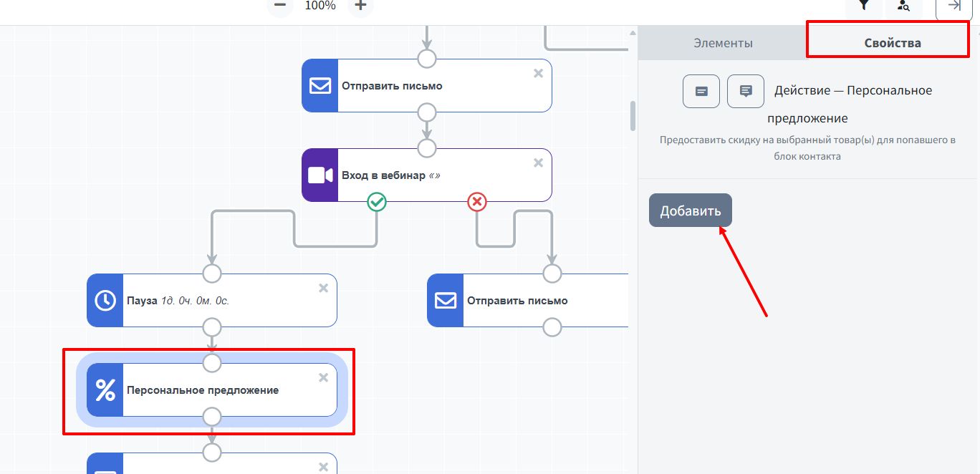Click input connector above Персональное предложение
980x474 pixels.
[212, 363]
